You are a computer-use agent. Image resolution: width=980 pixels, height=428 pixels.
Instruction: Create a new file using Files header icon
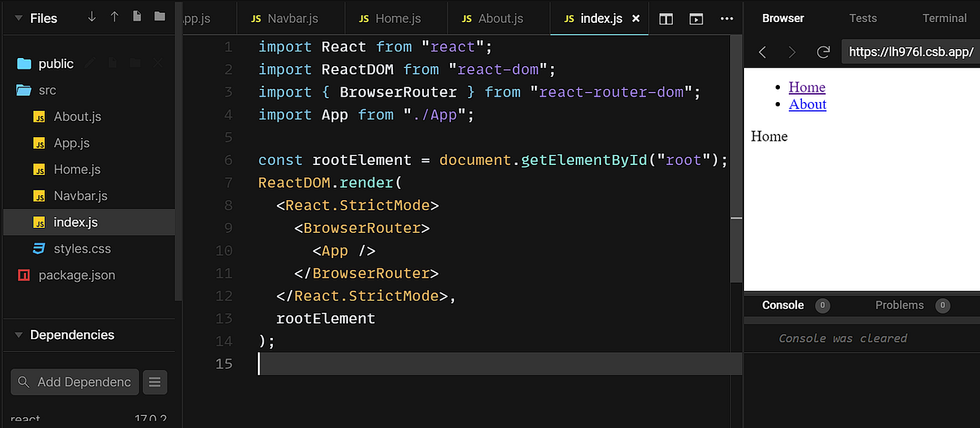[x=136, y=17]
